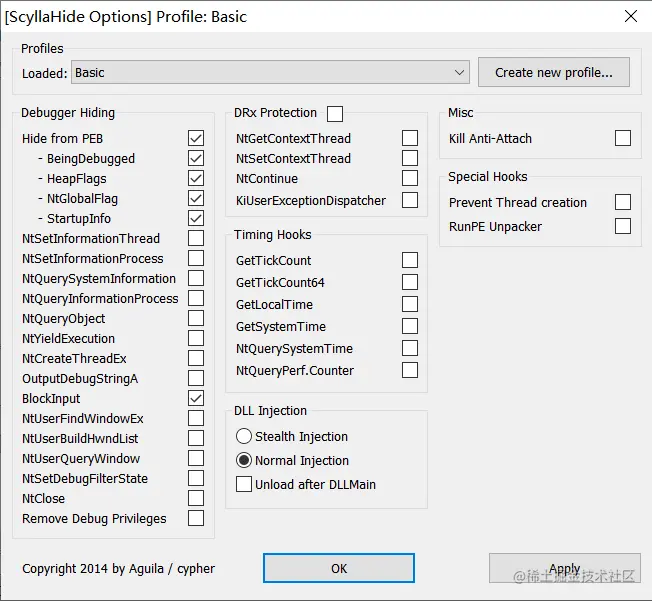The image size is (652, 601).
Task: Enable NtQuerySystemInformation checkbox
Action: 196,278
